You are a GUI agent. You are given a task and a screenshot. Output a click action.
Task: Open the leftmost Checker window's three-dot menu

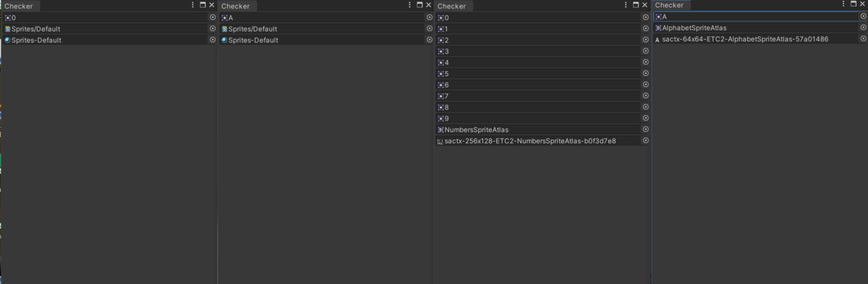(192, 5)
